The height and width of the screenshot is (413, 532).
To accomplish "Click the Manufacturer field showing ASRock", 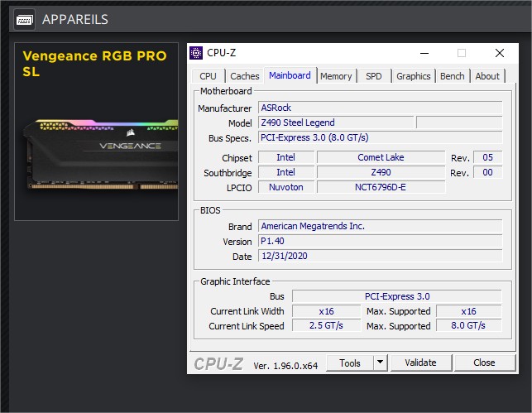I will 380,108.
